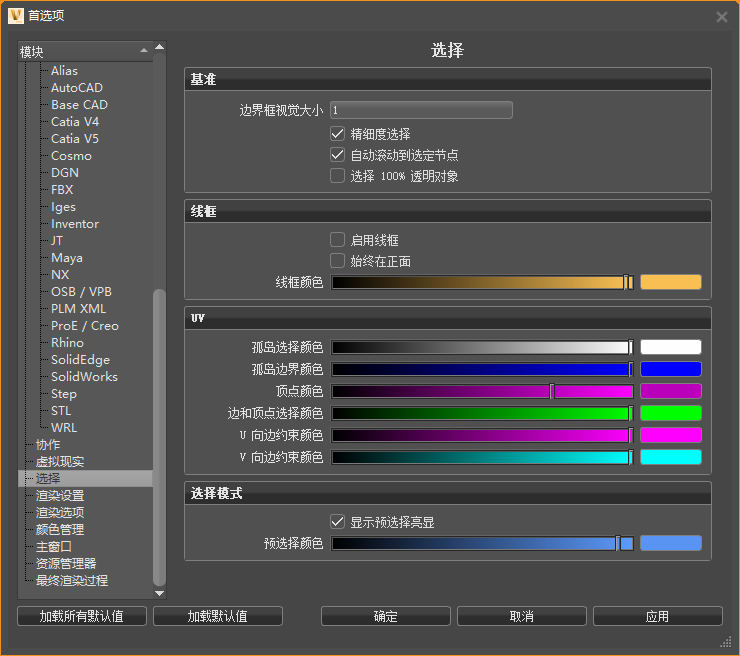The image size is (740, 656).
Task: Enable 始终在正面 checkbox
Action: tap(337, 261)
